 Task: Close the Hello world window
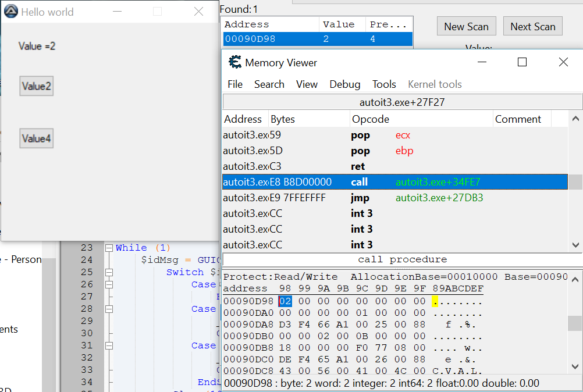(x=198, y=12)
